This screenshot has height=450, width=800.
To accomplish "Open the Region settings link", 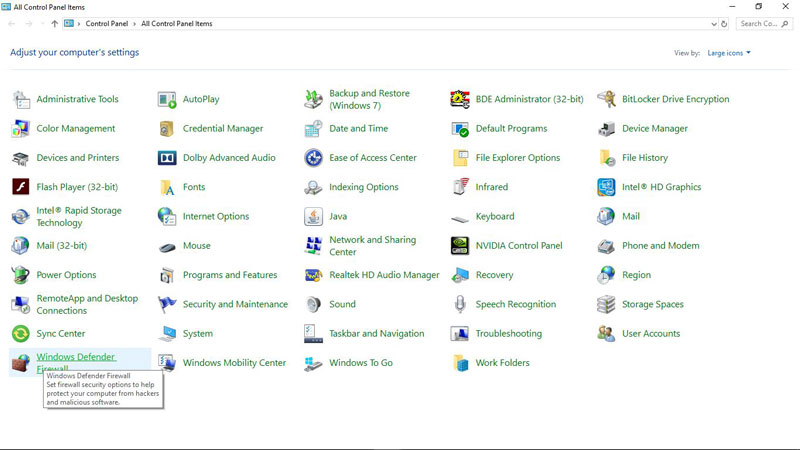I will pos(636,275).
